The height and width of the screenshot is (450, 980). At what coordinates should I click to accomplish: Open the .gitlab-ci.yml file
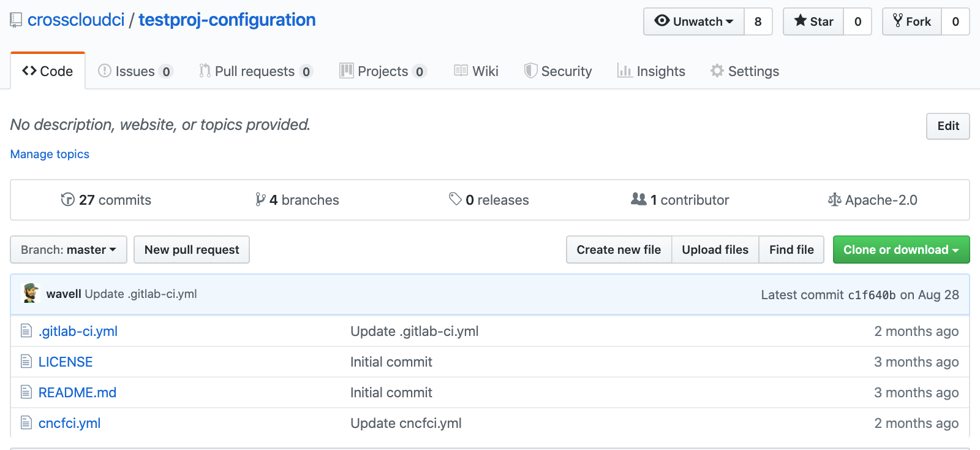point(78,331)
